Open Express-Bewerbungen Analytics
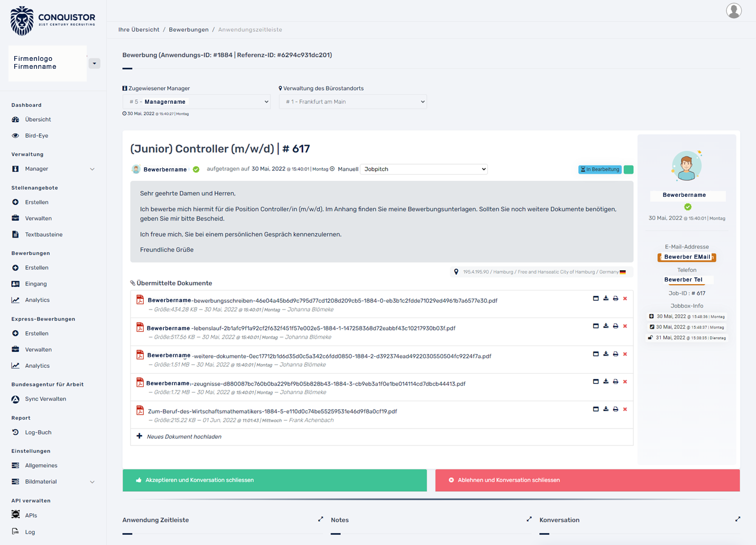The image size is (756, 545). (37, 366)
